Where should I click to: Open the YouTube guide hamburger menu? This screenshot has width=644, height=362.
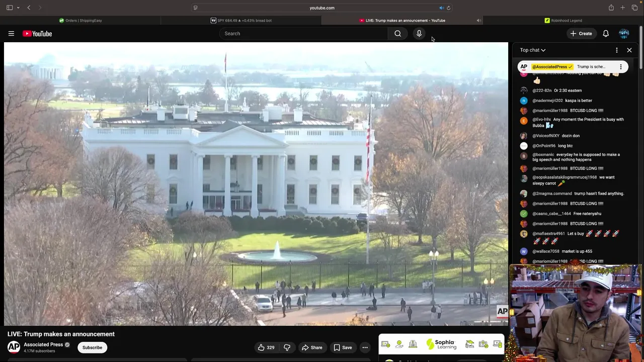coord(11,34)
